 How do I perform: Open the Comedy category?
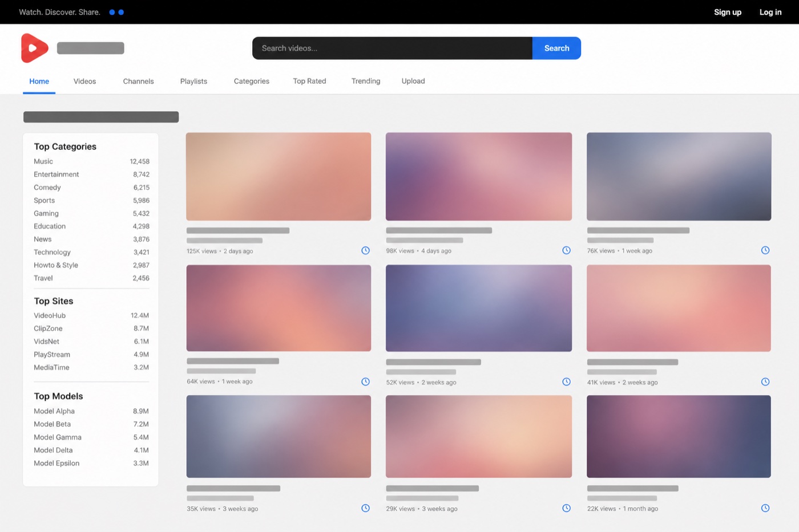(x=47, y=188)
